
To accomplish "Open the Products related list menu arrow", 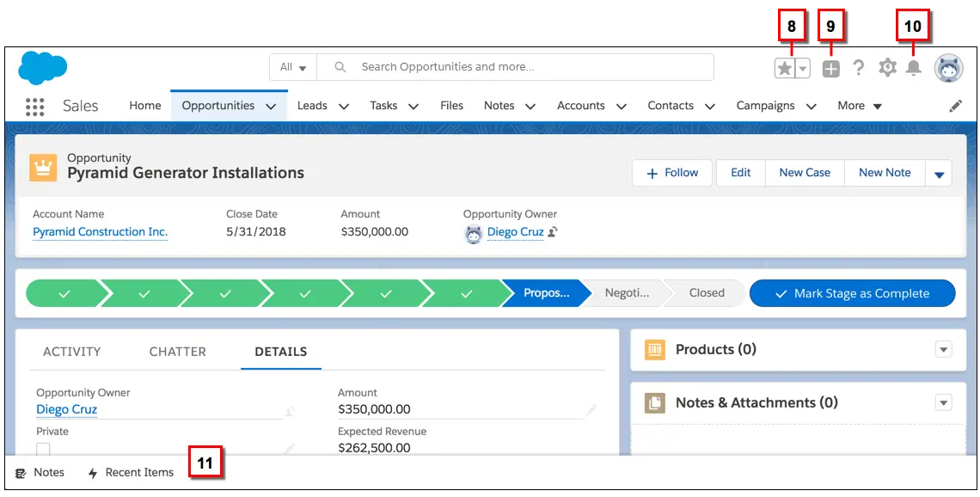I will click(944, 349).
